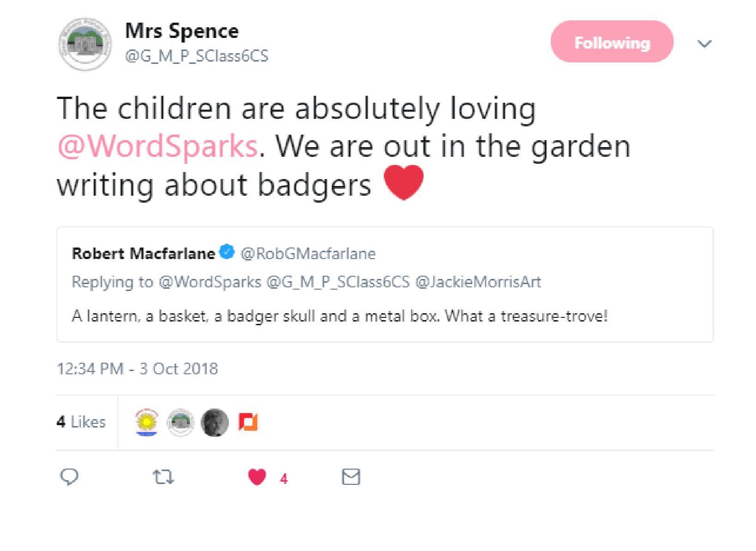Click the sun logo liker avatar
This screenshot has height=551, width=756.
click(147, 422)
